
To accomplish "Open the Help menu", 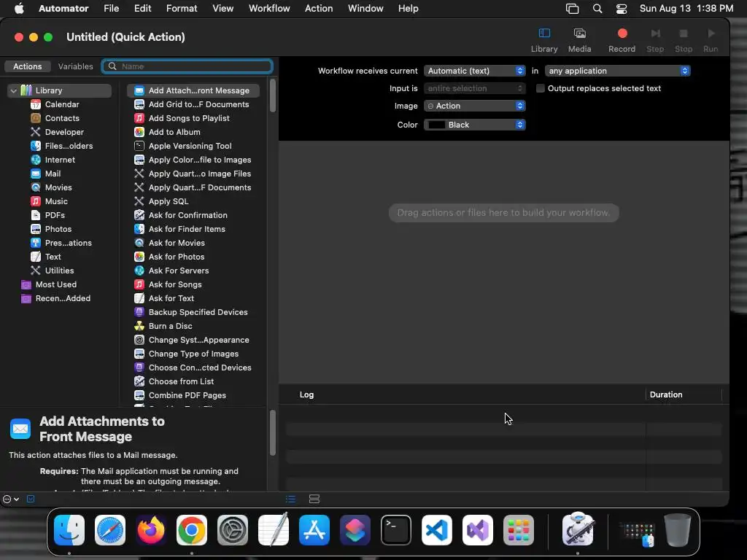I will tap(408, 8).
